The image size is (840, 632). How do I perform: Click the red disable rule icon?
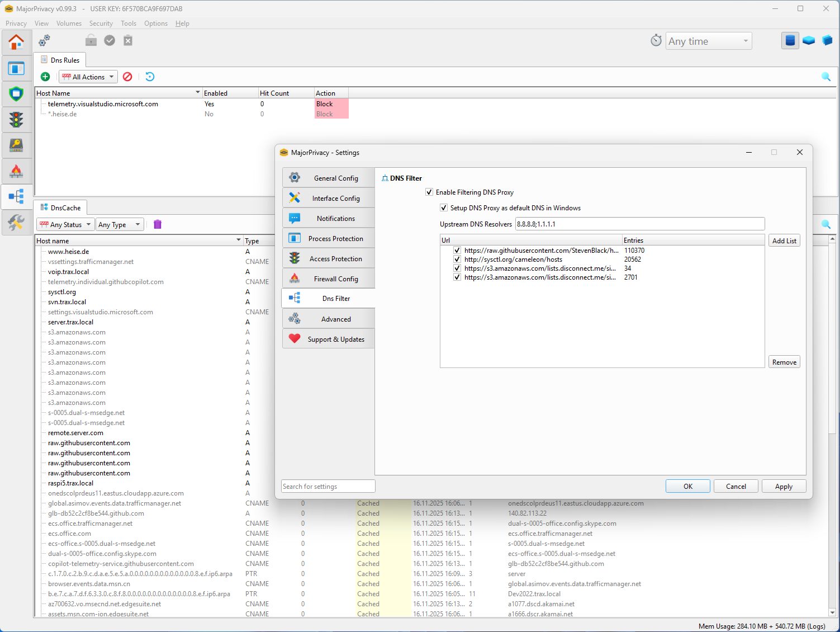pos(127,77)
